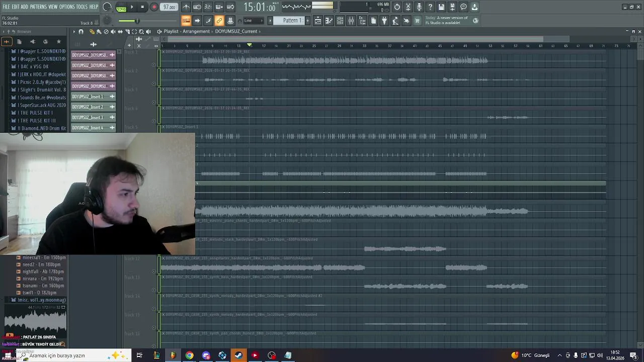Click the arrow left of Pattern 1

(270, 21)
